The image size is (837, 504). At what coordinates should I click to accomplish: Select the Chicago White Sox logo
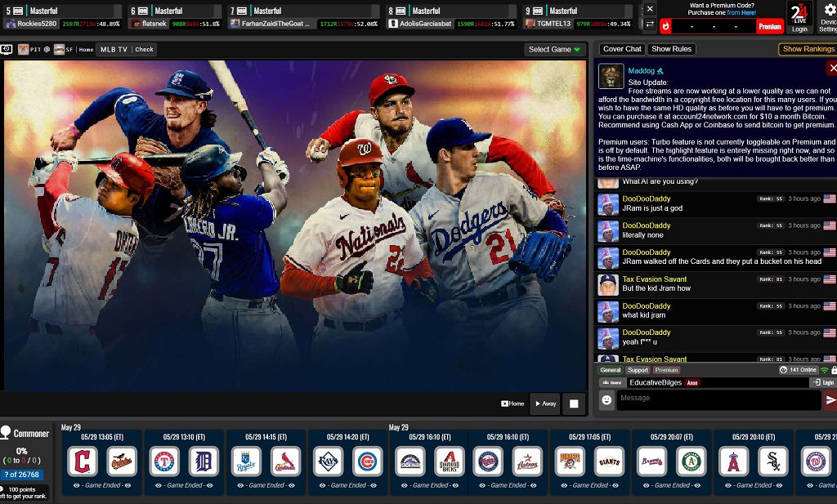click(773, 462)
